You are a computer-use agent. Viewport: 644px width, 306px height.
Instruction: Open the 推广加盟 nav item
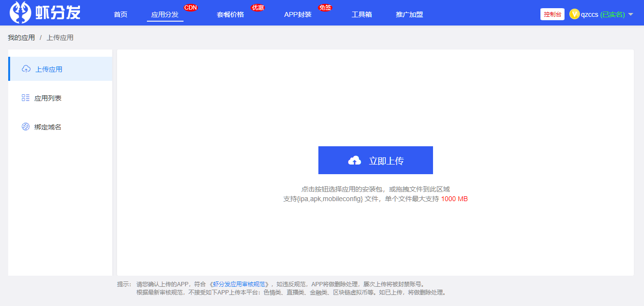click(x=409, y=14)
